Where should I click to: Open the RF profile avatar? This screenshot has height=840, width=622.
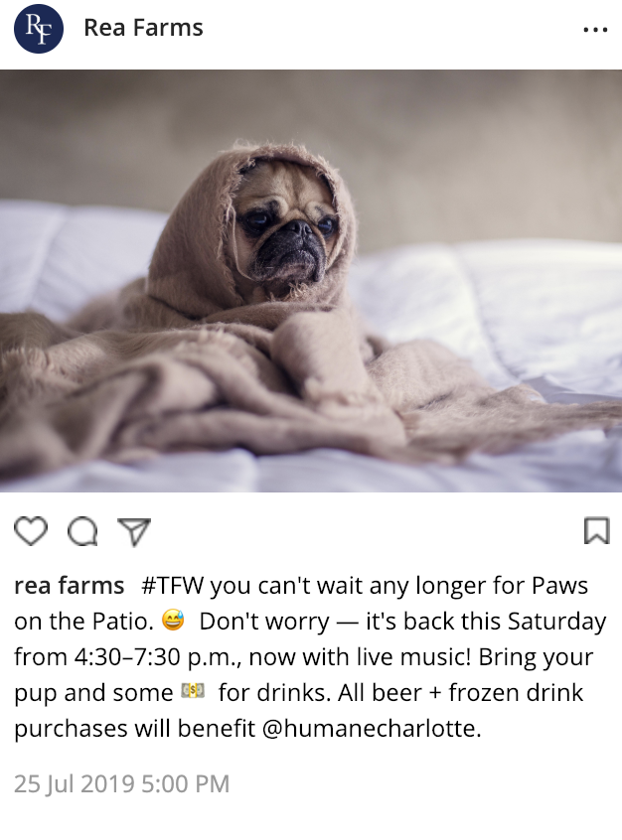[39, 29]
